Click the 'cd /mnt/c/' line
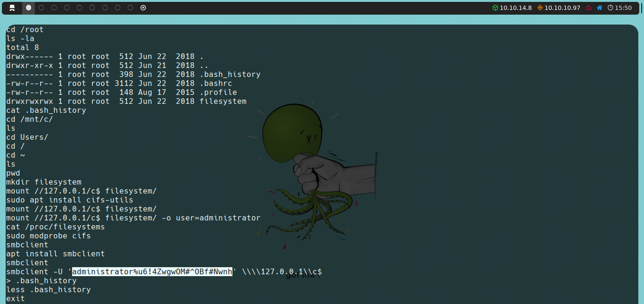 [30, 119]
